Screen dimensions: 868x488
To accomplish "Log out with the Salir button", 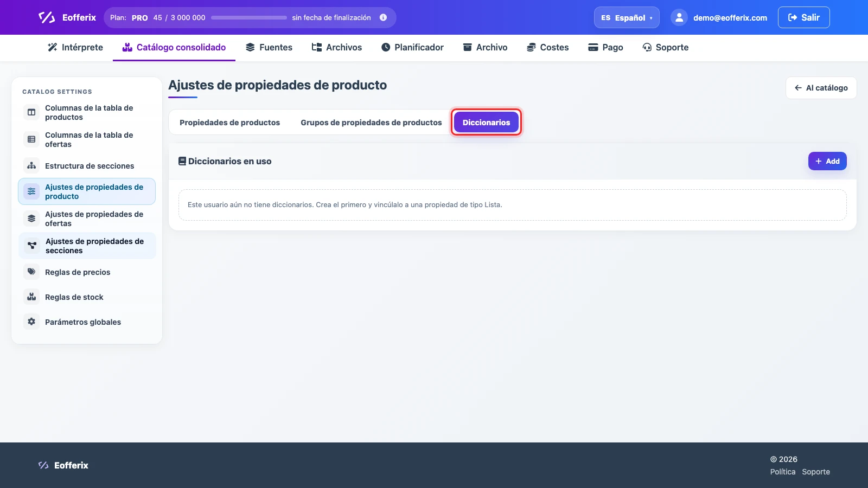I will click(x=803, y=17).
